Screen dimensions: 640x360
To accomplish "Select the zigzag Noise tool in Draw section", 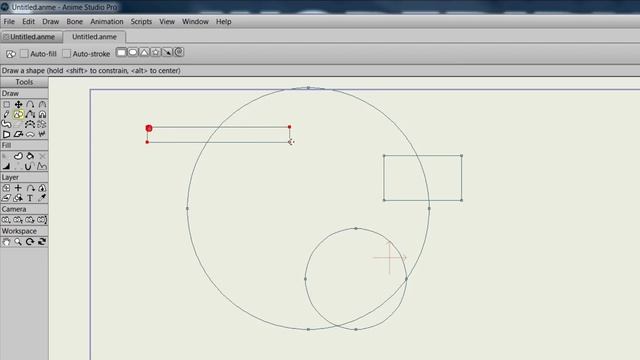I will pos(42,134).
